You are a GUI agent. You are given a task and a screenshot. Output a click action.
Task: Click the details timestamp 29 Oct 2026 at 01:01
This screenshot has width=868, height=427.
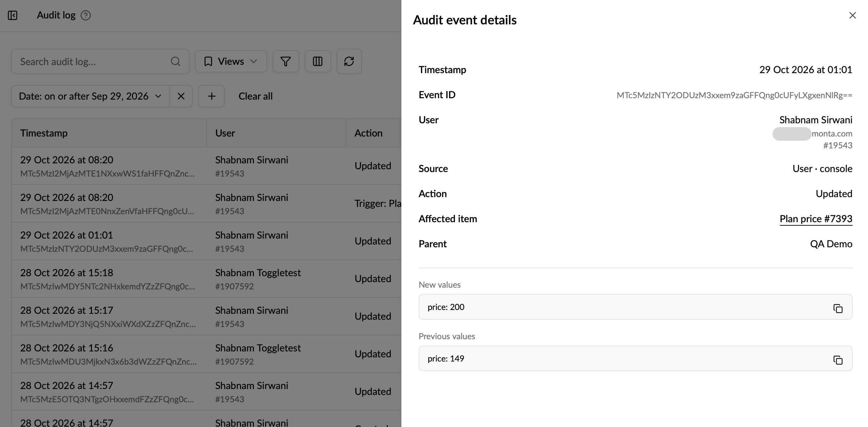(x=806, y=70)
